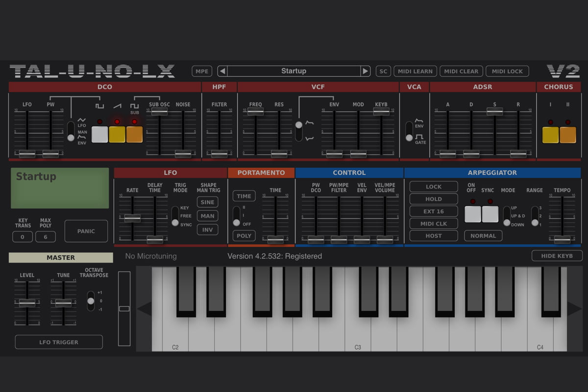Screen dimensions: 588x392
Task: Click the HIDE KEYB button
Action: coord(557,256)
